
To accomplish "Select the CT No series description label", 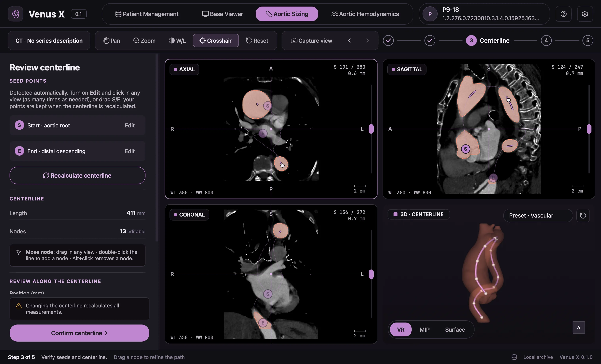I will point(49,40).
